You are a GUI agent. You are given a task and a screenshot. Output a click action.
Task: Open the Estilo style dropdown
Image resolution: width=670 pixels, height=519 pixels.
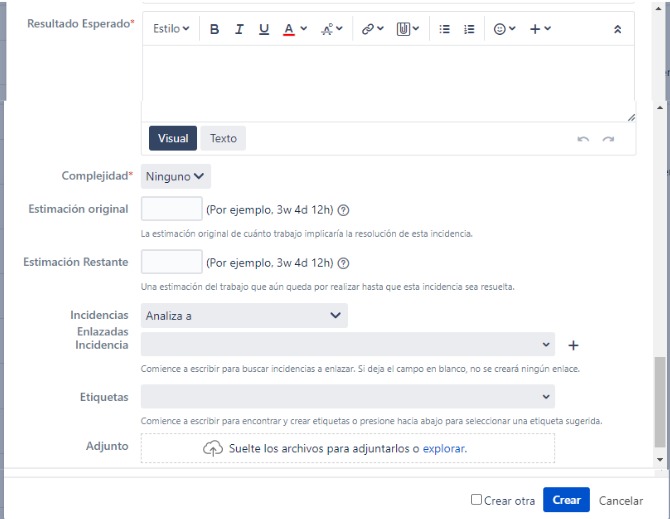(x=171, y=29)
